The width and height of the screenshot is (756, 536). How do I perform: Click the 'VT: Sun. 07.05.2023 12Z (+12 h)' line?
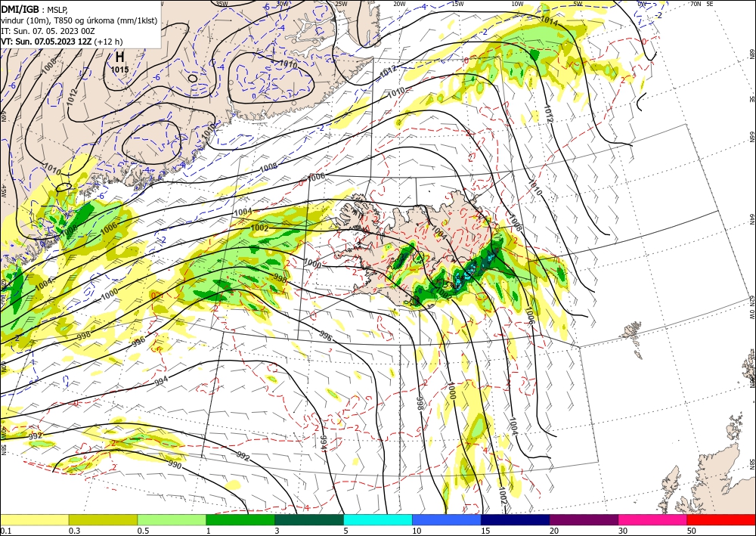62,42
